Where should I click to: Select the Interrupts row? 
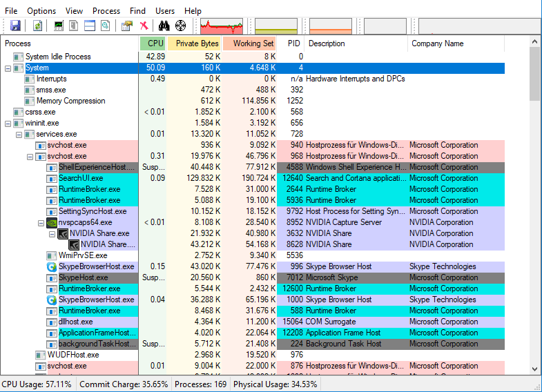253,79
